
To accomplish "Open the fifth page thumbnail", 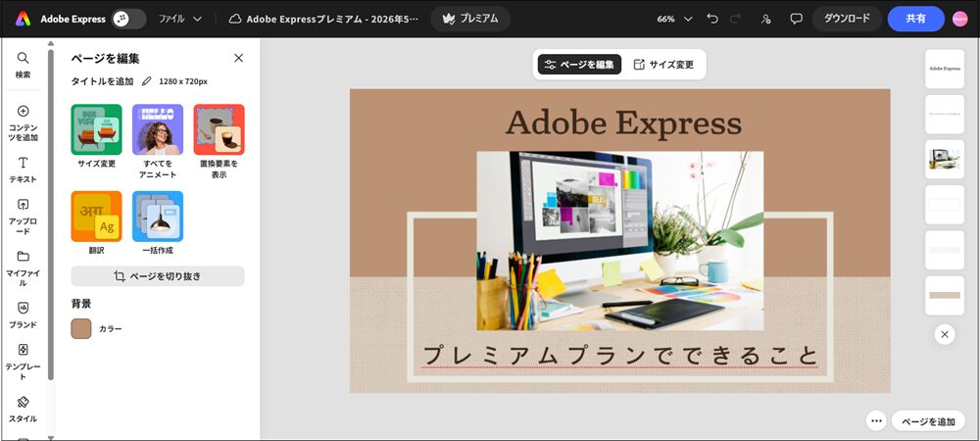I will tap(945, 250).
